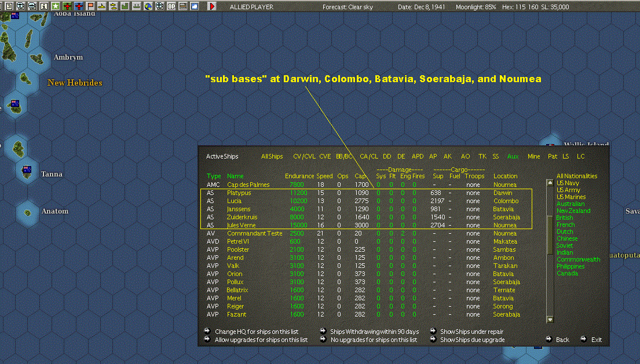Sort list by Endurance column header

[x=299, y=176]
